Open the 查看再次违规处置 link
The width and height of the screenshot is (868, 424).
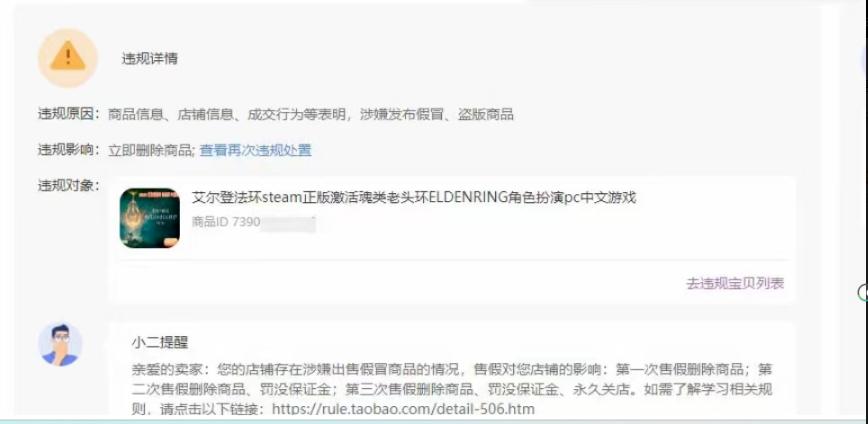pyautogui.click(x=255, y=150)
